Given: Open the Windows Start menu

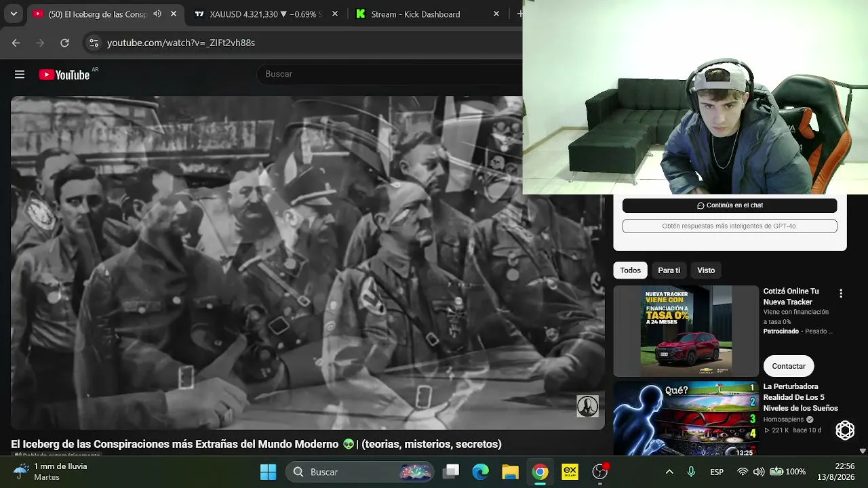Looking at the screenshot, I should 269,472.
